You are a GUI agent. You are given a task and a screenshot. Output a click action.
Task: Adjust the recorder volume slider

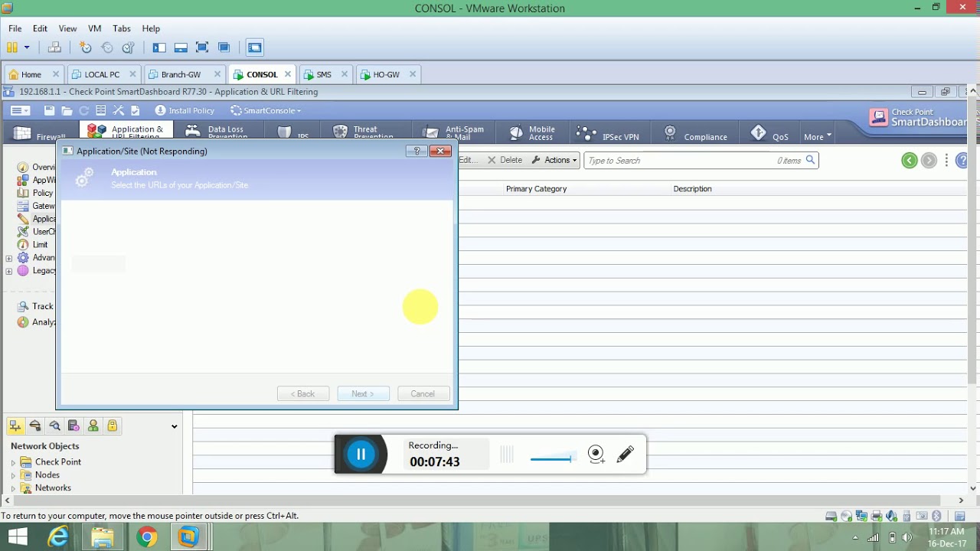(551, 458)
